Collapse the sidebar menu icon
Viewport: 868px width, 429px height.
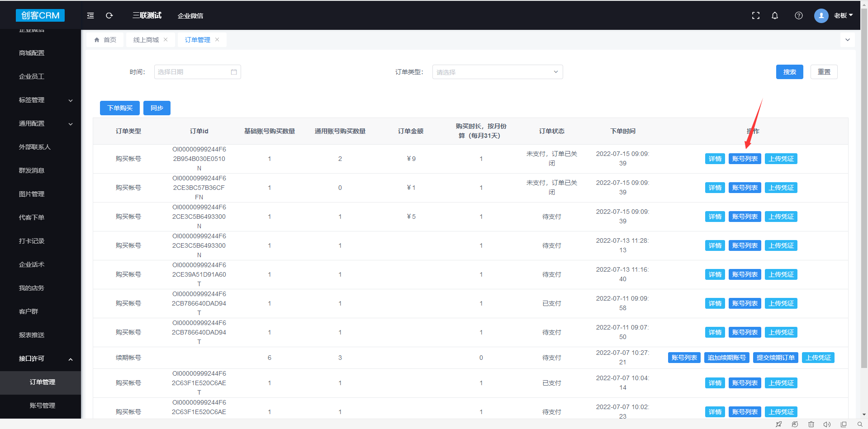point(90,15)
